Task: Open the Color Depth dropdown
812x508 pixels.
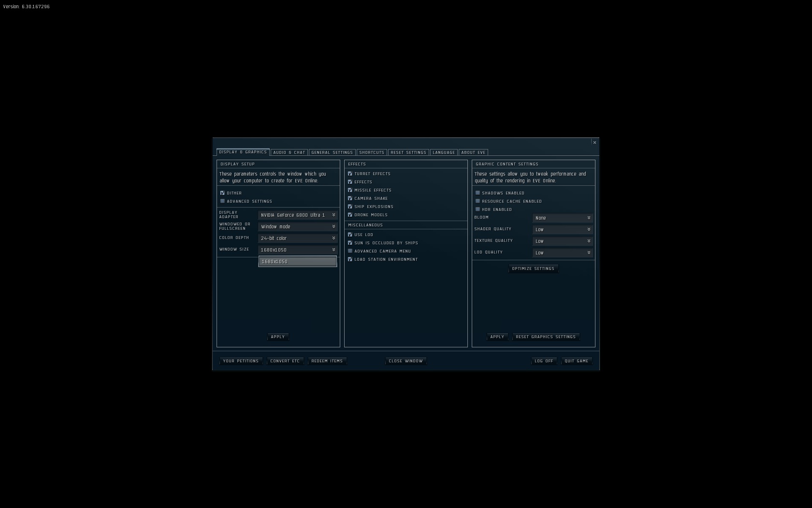Action: click(x=298, y=238)
